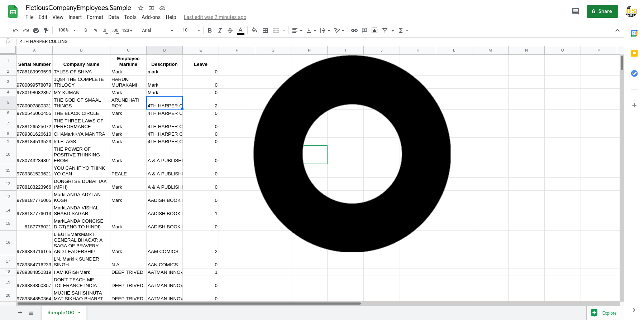Expand the font size dropdown
644x320 pixels.
(191, 30)
